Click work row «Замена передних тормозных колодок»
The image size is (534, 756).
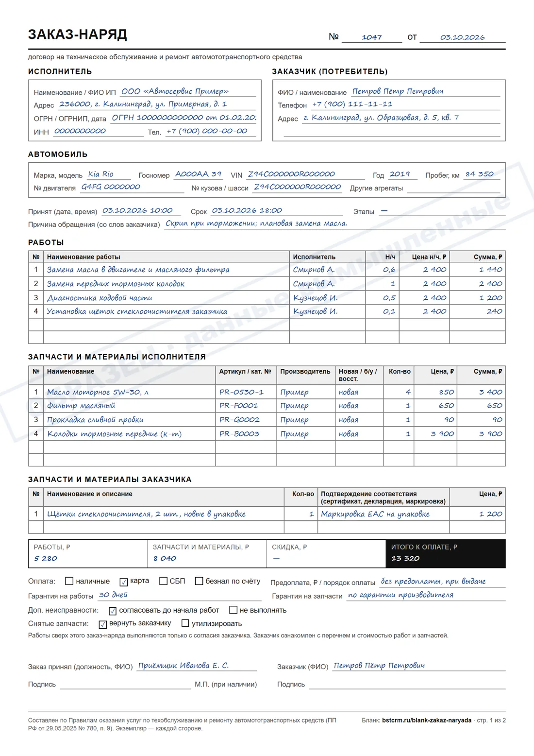tap(267, 284)
